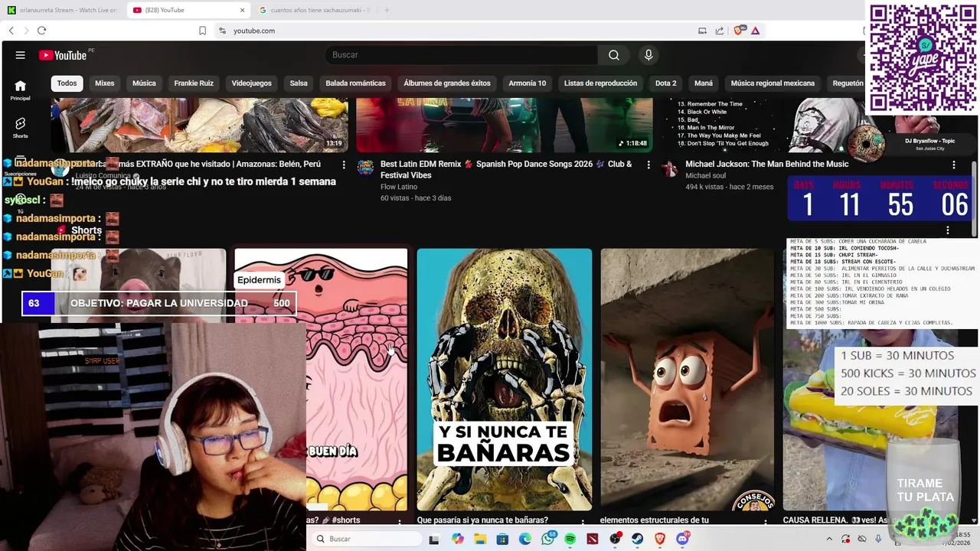Click the YouTube search magnifier button
Screen dimensions: 980x551
click(x=614, y=55)
